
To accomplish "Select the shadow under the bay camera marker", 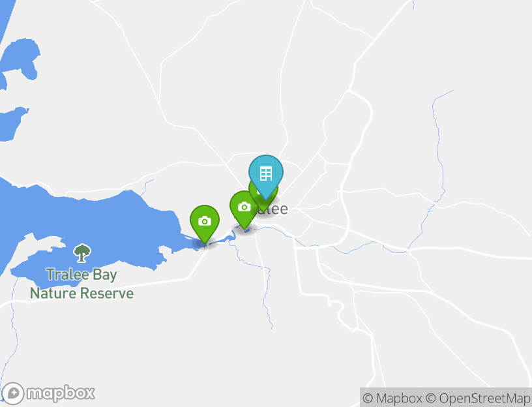I will [x=205, y=244].
